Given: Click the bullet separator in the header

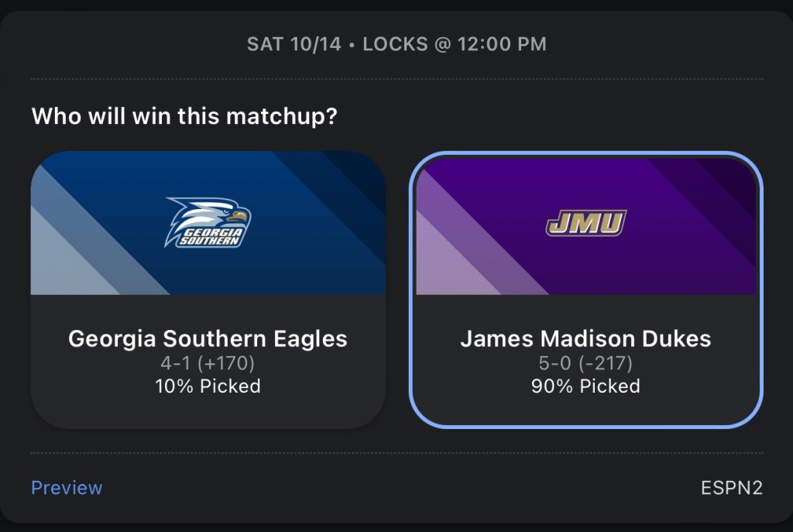Looking at the screenshot, I should 352,45.
